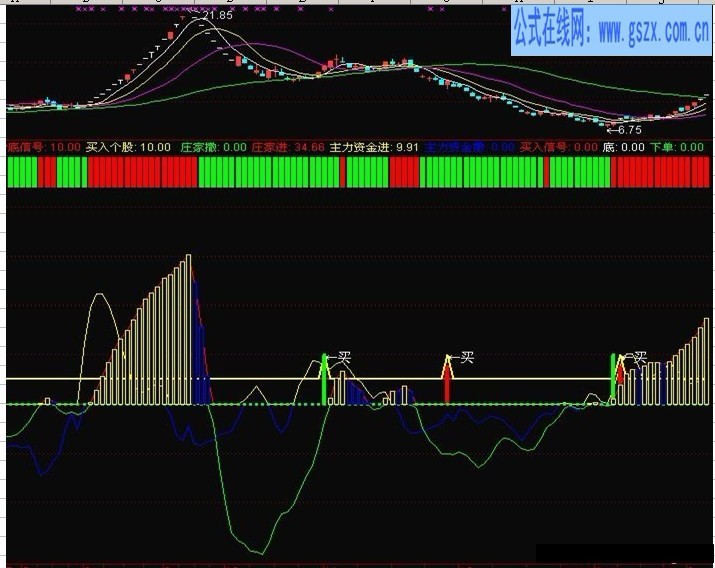The width and height of the screenshot is (715, 568).
Task: Click the 6.75 low price label
Action: (630, 130)
